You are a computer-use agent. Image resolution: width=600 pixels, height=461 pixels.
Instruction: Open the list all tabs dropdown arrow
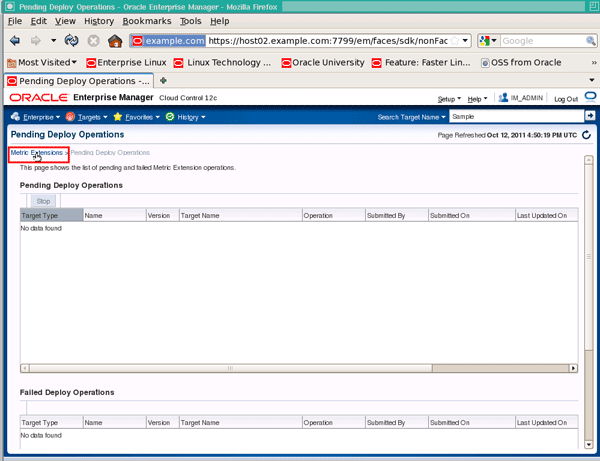coord(592,80)
